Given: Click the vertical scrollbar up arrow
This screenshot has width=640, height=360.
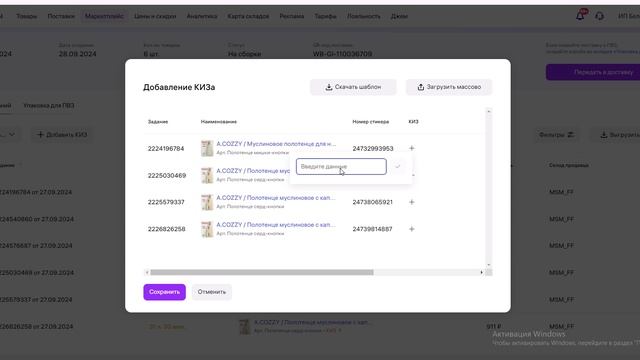Looking at the screenshot, I should [x=489, y=111].
